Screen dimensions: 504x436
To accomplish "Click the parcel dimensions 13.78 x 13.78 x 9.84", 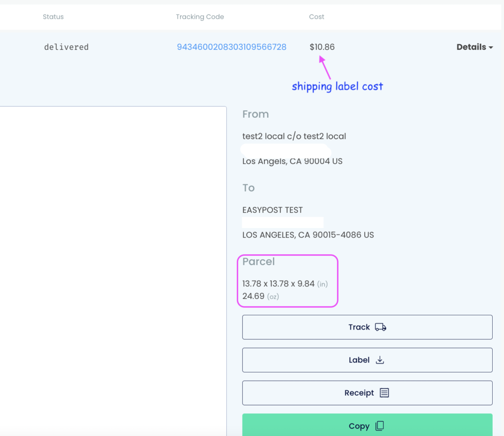I will pos(278,284).
